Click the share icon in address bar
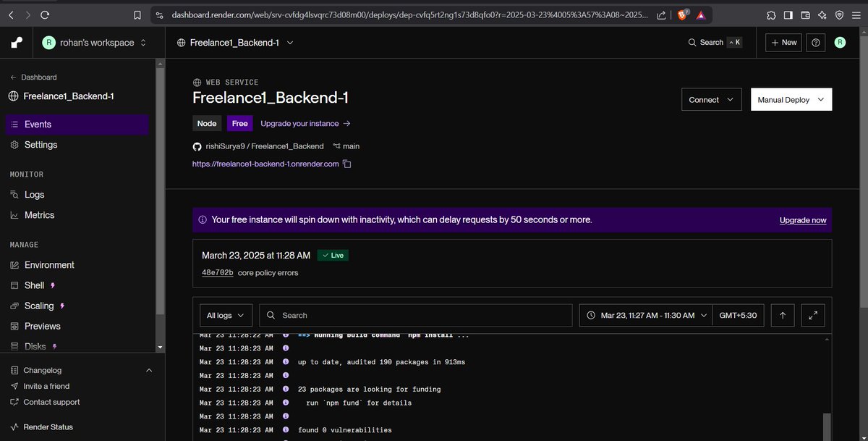868x441 pixels. 661,14
